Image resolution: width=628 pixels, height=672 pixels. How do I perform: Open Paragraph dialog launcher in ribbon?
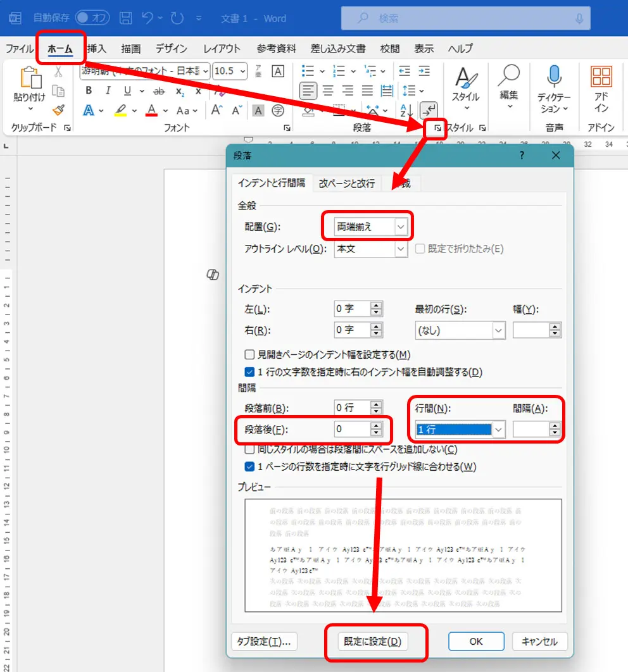click(x=437, y=128)
